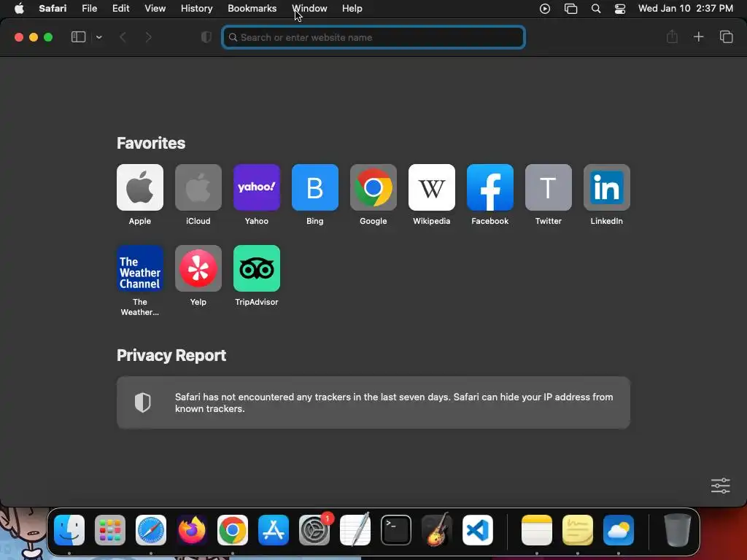The height and width of the screenshot is (560, 747).
Task: Expand the tab group chevron dropdown
Action: [98, 37]
